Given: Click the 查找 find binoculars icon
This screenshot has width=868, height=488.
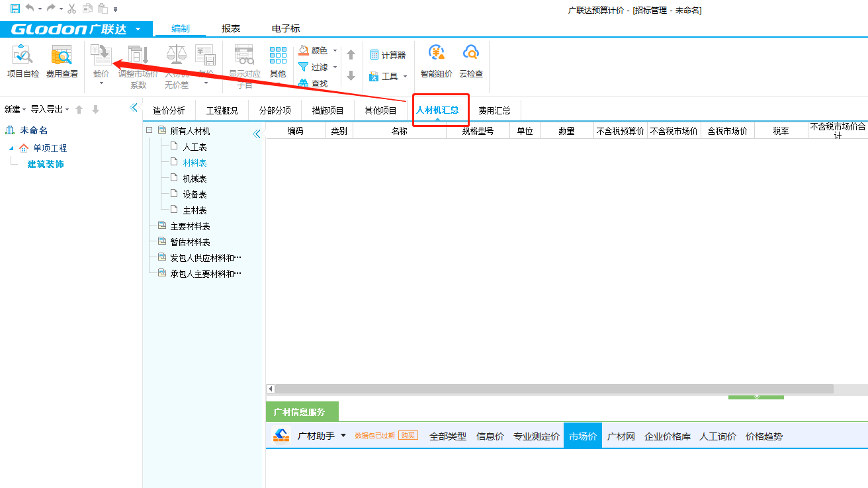Looking at the screenshot, I should [304, 83].
